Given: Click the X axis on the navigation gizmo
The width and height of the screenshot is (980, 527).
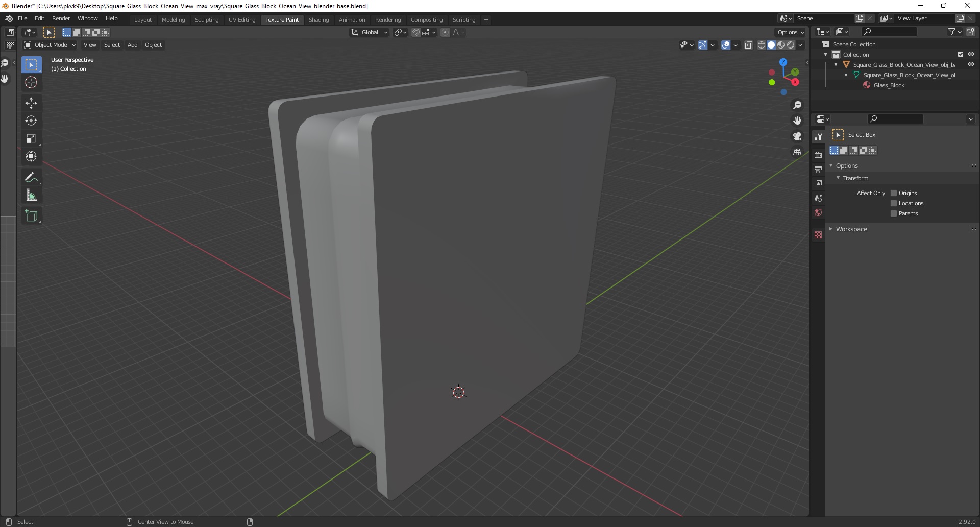Looking at the screenshot, I should tap(795, 82).
